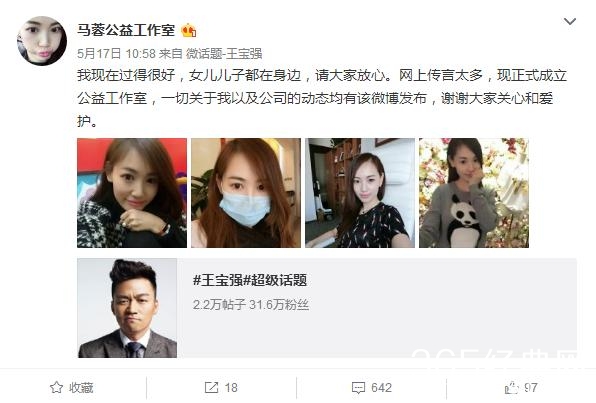This screenshot has width=596, height=403.
Task: Open the 5月17日 10:58 timestamp link
Action: [x=116, y=54]
